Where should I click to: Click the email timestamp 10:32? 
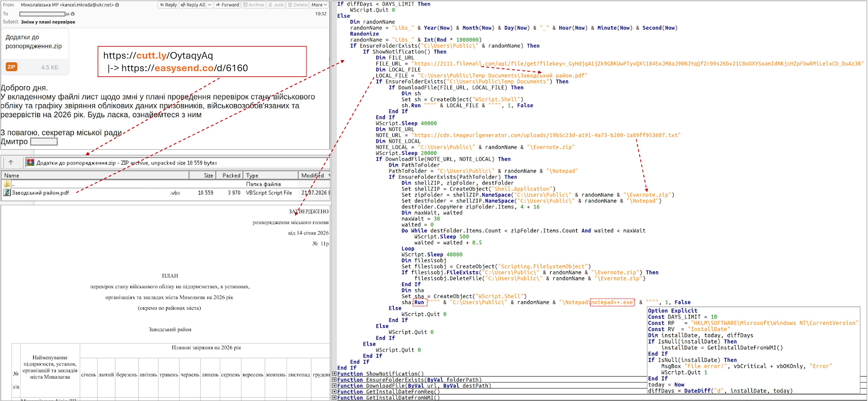(x=321, y=14)
